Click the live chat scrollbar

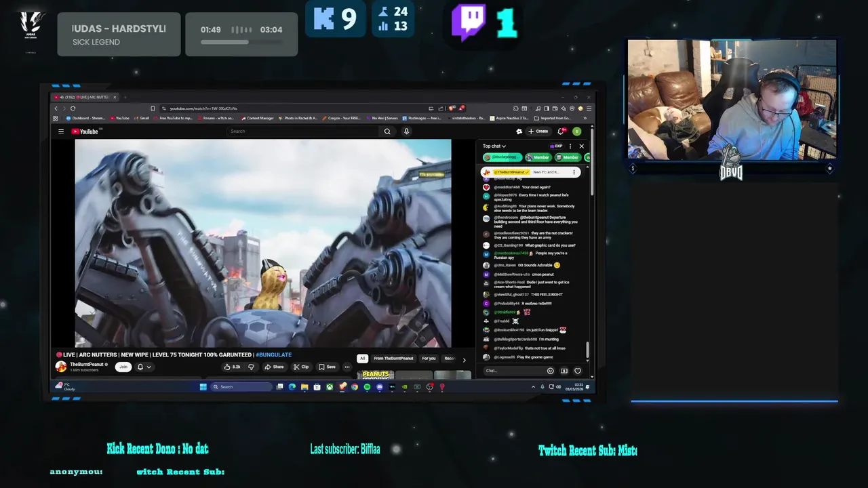[588, 350]
